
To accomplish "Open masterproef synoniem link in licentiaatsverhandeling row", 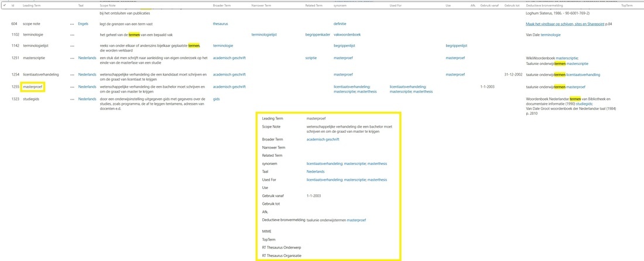I will (343, 74).
